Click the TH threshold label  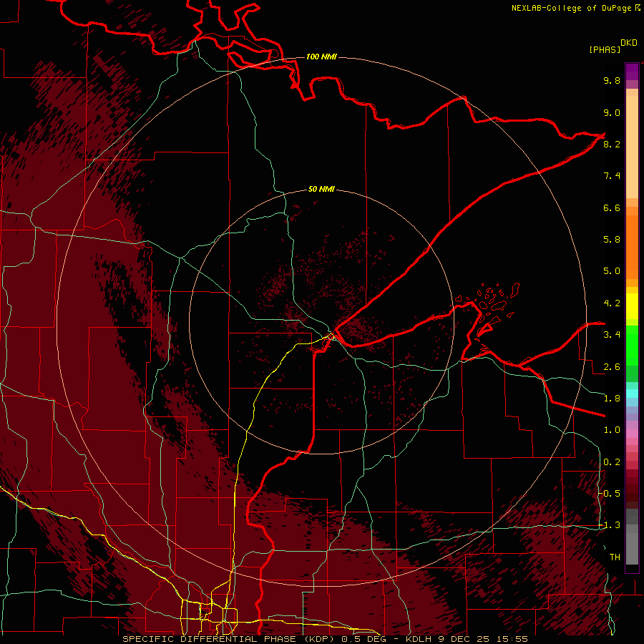click(x=615, y=557)
